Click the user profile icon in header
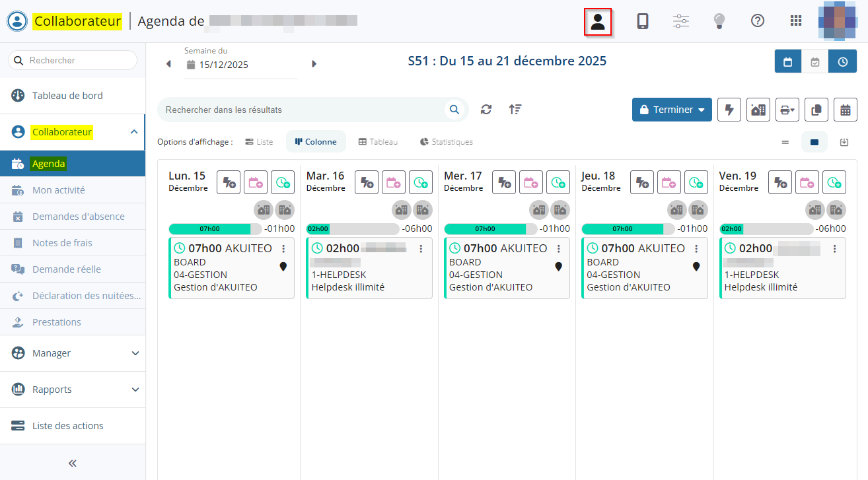This screenshot has height=480, width=868. pyautogui.click(x=598, y=22)
